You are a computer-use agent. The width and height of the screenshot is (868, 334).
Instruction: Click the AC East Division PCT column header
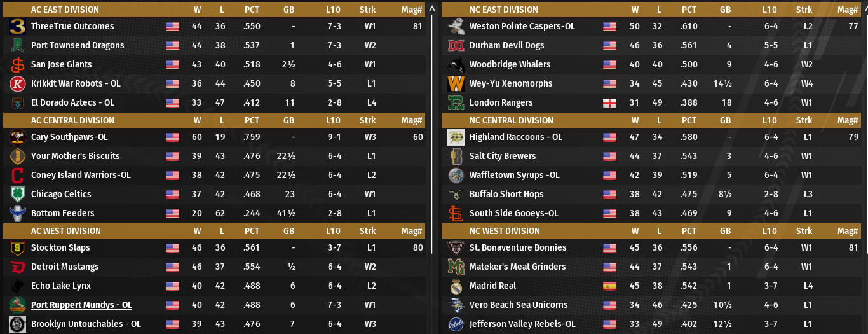click(252, 10)
